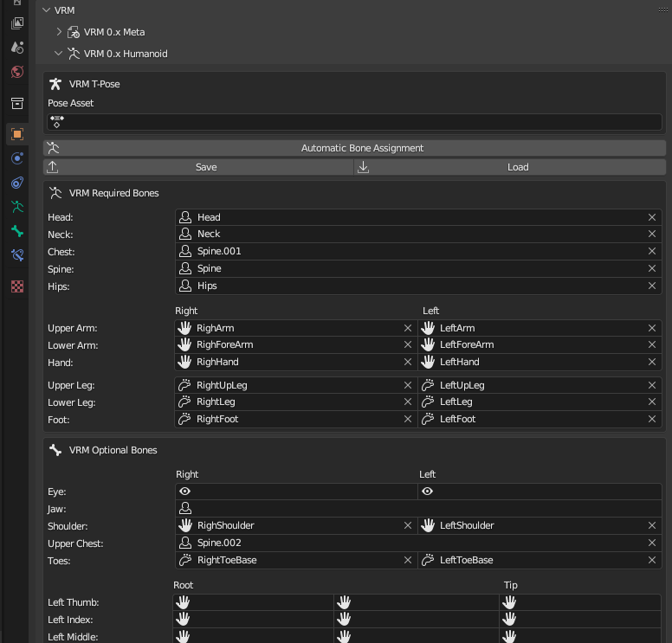Collapse the VRM 0.x Humanoid section

[x=58, y=54]
